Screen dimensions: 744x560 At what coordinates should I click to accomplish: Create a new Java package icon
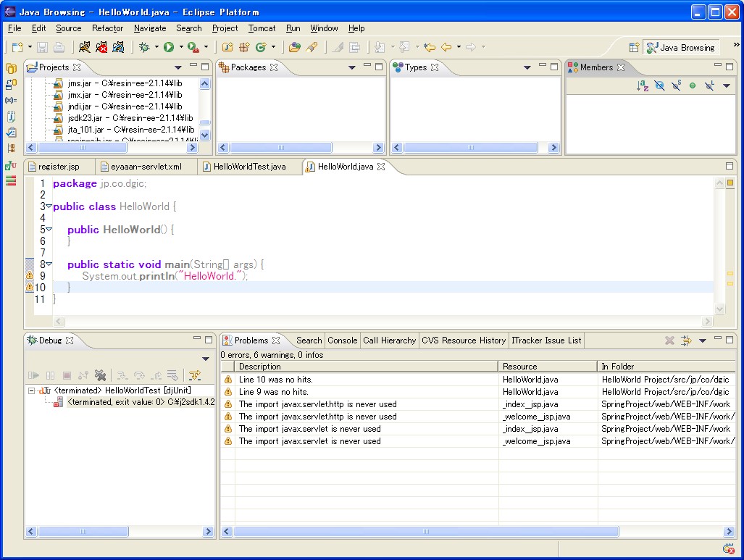(x=244, y=47)
